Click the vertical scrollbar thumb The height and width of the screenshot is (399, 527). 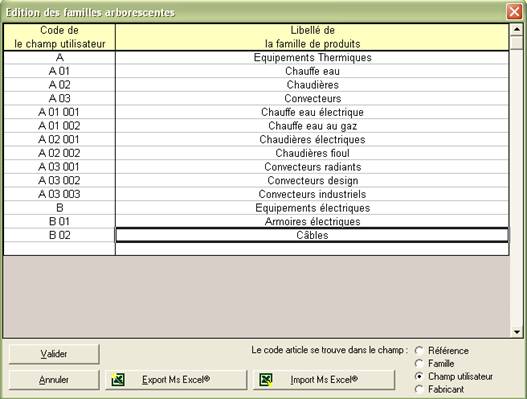click(517, 43)
